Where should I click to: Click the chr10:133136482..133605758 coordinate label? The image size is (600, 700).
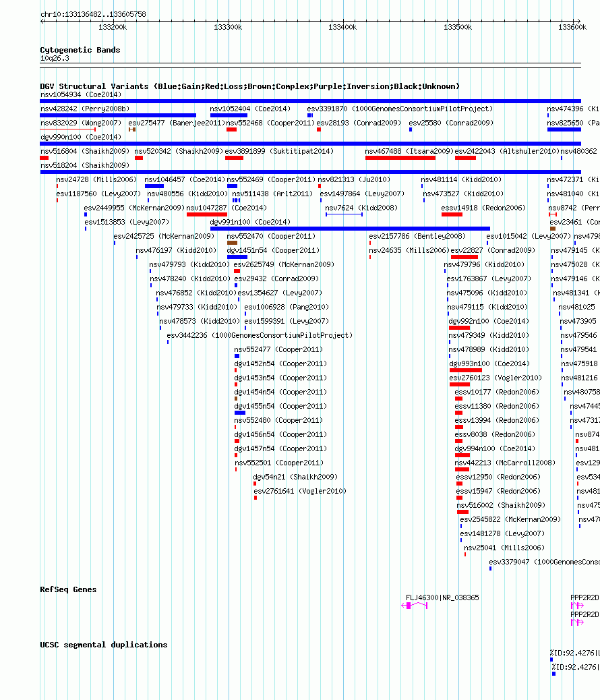pyautogui.click(x=93, y=14)
